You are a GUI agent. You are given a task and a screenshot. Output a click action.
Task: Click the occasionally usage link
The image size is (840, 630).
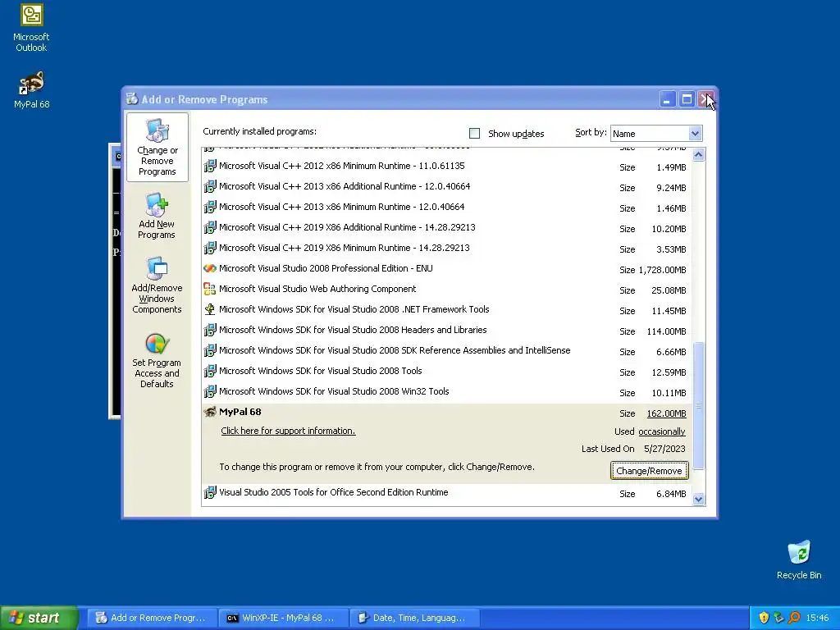(662, 431)
